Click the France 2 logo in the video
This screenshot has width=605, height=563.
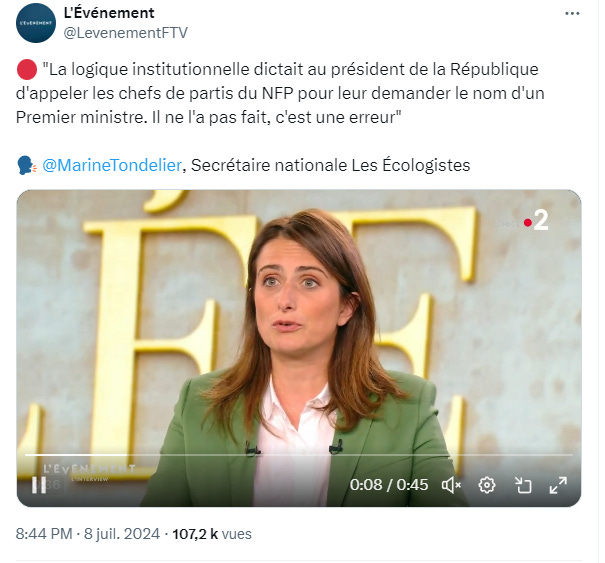(x=537, y=221)
